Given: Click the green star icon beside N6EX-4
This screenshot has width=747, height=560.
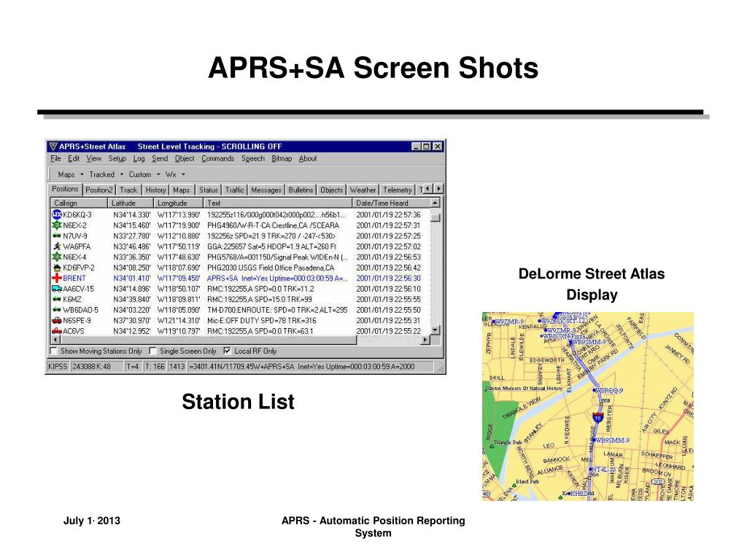Looking at the screenshot, I should [x=57, y=257].
